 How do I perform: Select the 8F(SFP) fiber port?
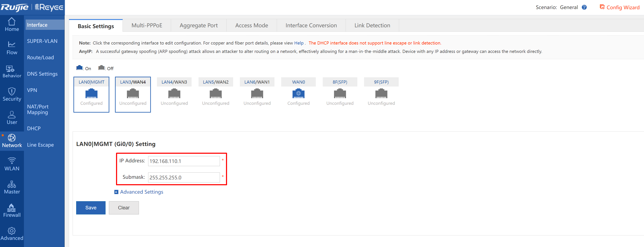[340, 94]
